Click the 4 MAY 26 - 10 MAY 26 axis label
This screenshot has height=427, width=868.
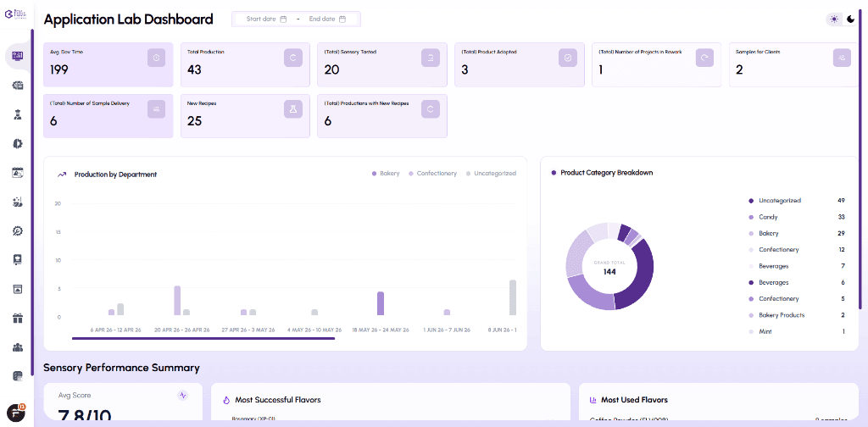[314, 330]
